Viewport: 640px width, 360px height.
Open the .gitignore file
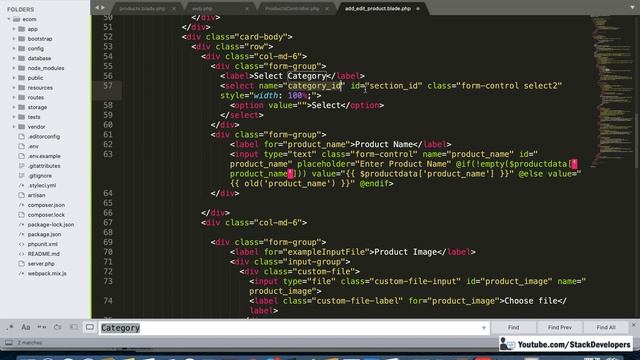pyautogui.click(x=40, y=176)
